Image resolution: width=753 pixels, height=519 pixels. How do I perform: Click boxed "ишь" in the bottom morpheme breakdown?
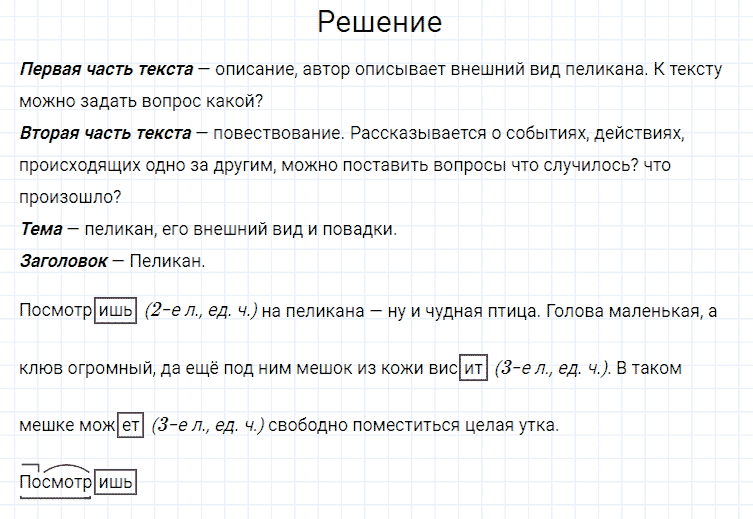(115, 483)
